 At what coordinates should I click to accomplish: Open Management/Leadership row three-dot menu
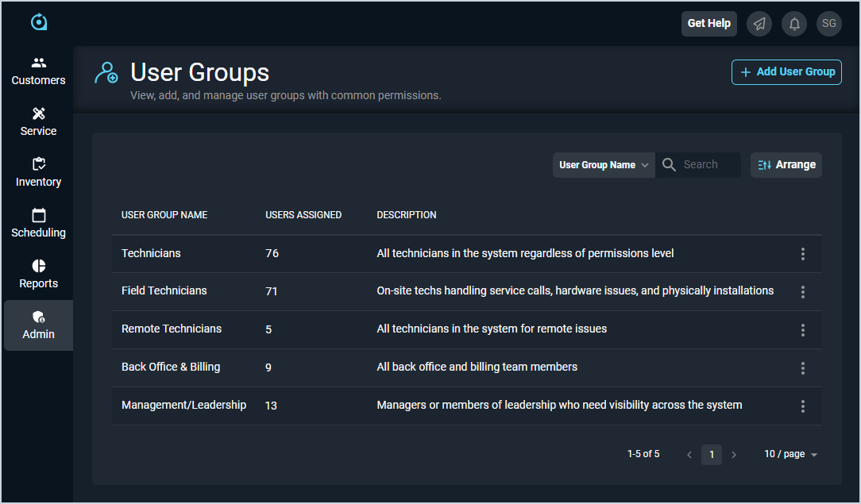[802, 406]
